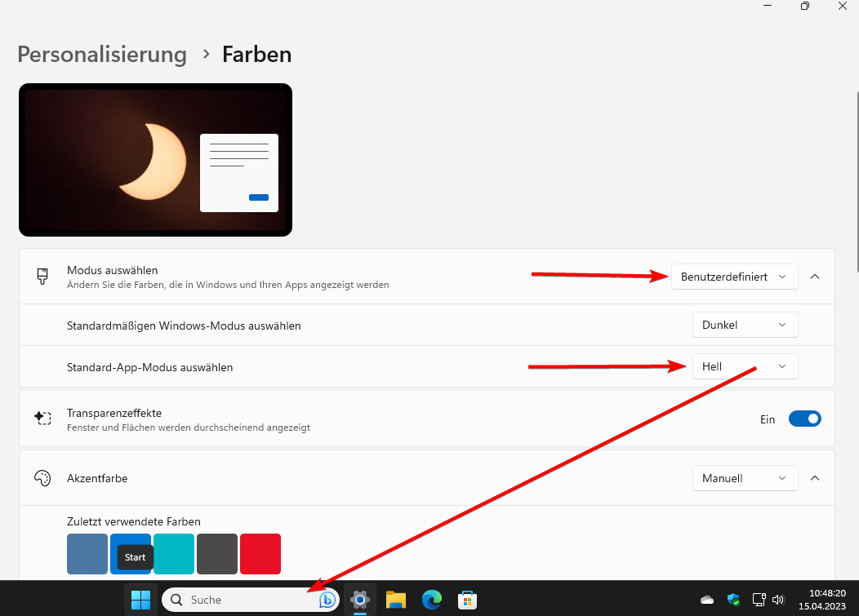This screenshot has height=616, width=859.
Task: Restore down the Settings window
Action: (805, 6)
